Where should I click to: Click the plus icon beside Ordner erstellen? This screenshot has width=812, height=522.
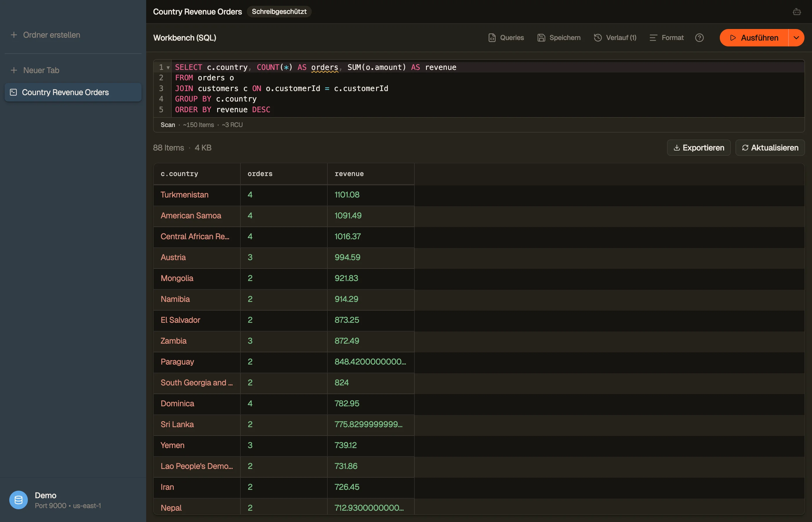click(x=14, y=35)
